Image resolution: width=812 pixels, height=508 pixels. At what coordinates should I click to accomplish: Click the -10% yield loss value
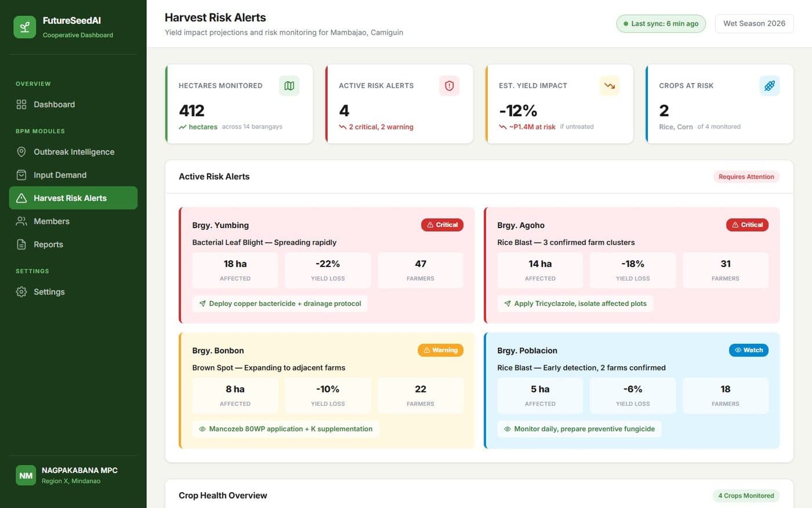click(328, 389)
